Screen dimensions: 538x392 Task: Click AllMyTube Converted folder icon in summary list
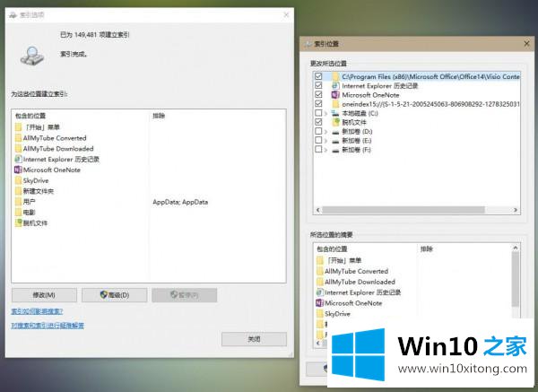[320, 271]
